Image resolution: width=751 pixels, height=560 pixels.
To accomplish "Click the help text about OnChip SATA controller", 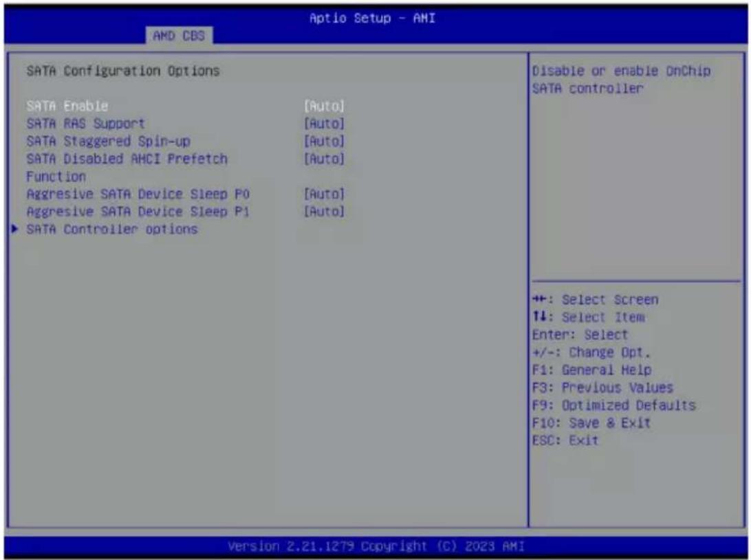I will click(x=621, y=80).
